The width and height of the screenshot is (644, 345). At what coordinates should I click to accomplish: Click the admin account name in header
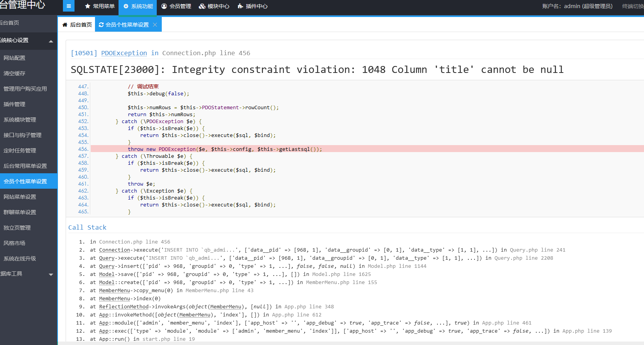coord(577,6)
